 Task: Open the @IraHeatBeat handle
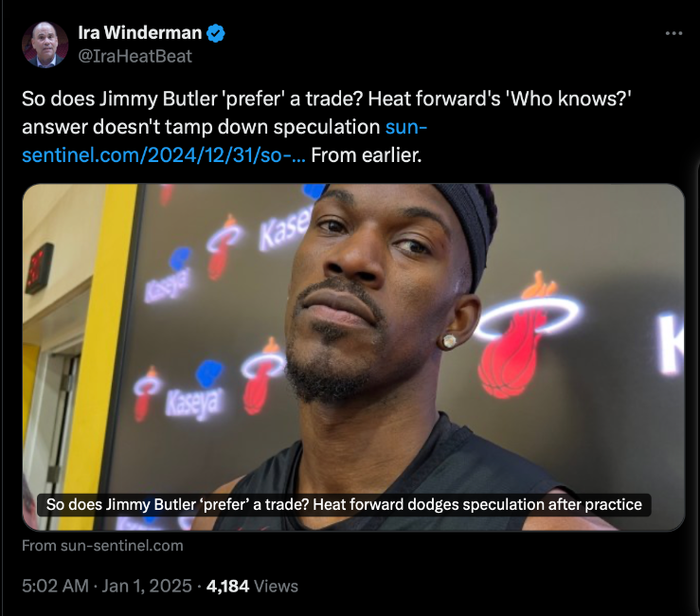point(135,56)
